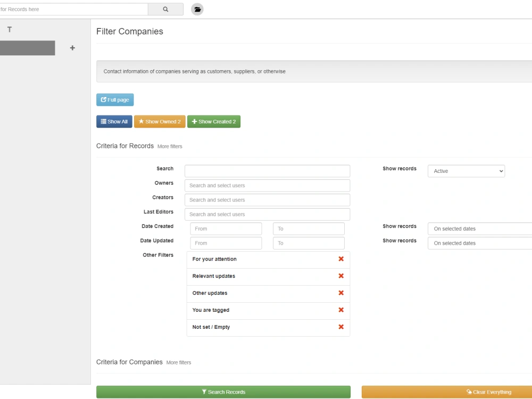Viewport: 532px width, 399px height.
Task: Click the You are tagged filter label
Action: pyautogui.click(x=211, y=310)
